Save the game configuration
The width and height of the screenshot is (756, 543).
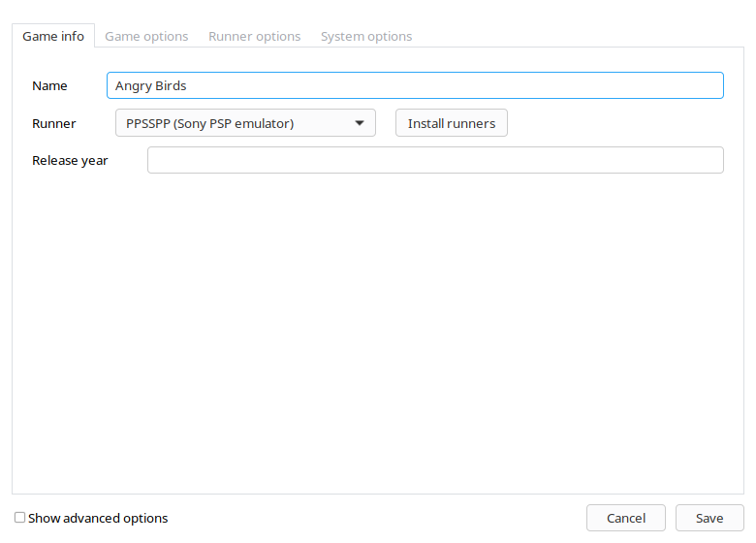709,518
